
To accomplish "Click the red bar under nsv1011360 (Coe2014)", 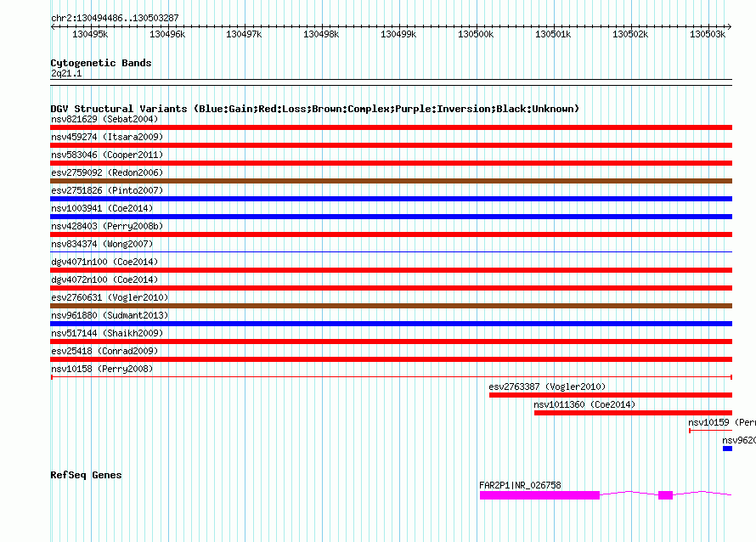I will (633, 413).
